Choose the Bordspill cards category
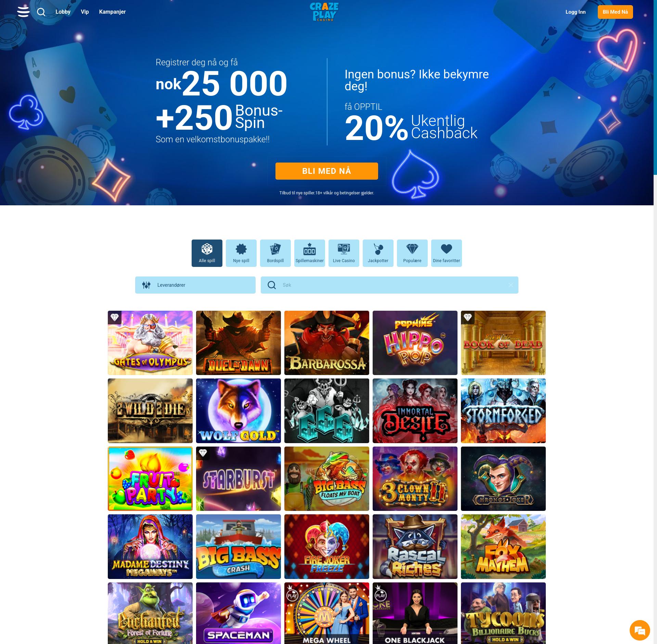The width and height of the screenshot is (657, 644). click(275, 253)
